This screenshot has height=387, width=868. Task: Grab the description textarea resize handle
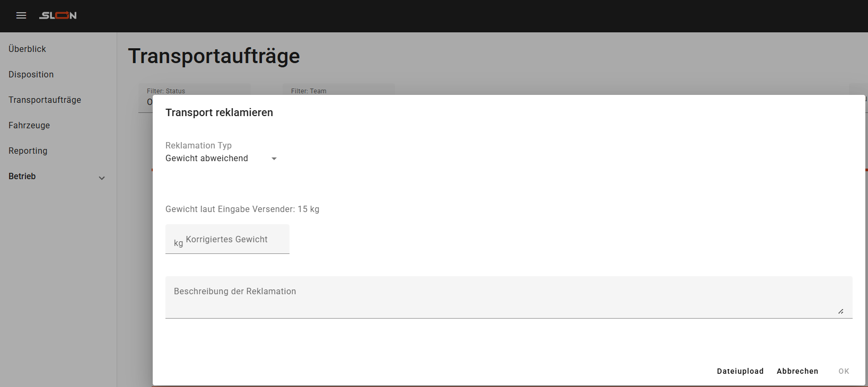point(841,312)
